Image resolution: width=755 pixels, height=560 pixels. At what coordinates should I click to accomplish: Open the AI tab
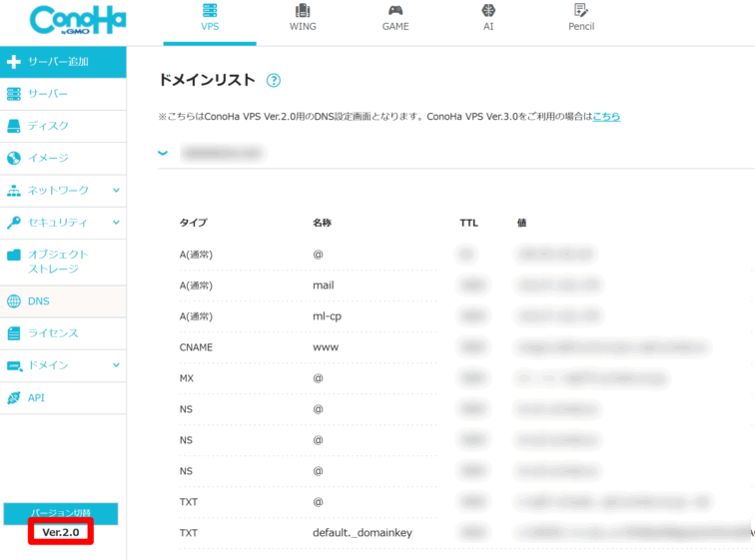click(488, 18)
